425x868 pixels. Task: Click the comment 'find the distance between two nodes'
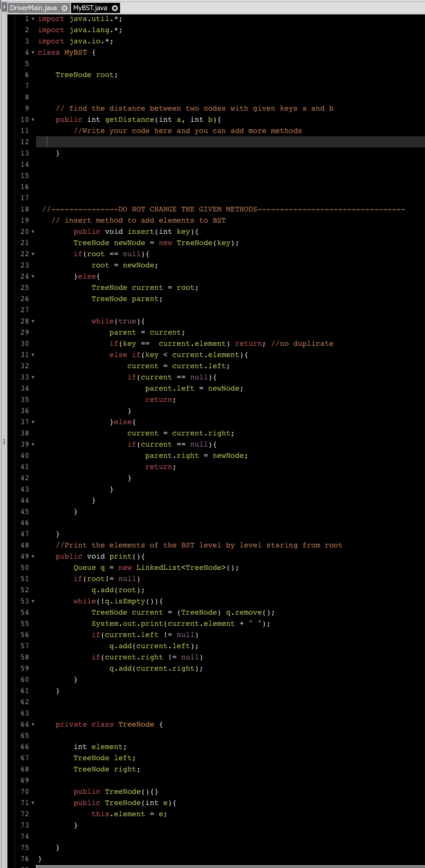tap(195, 108)
